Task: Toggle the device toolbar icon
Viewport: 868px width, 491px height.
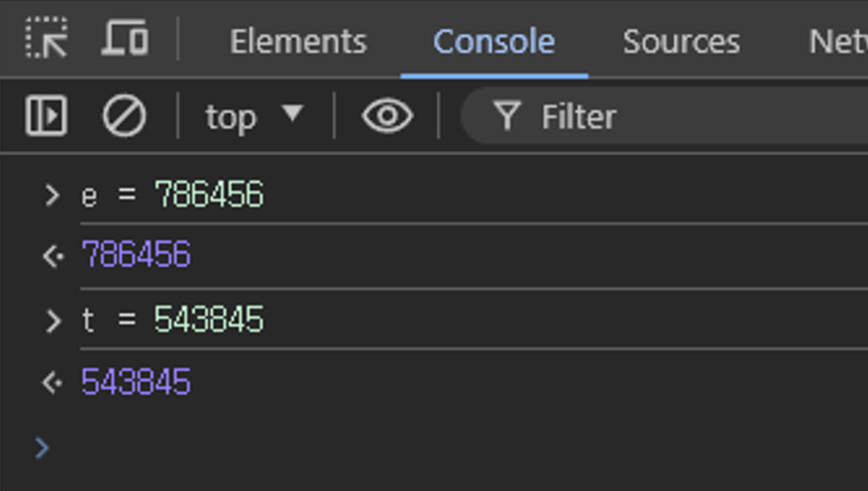Action: pos(125,38)
